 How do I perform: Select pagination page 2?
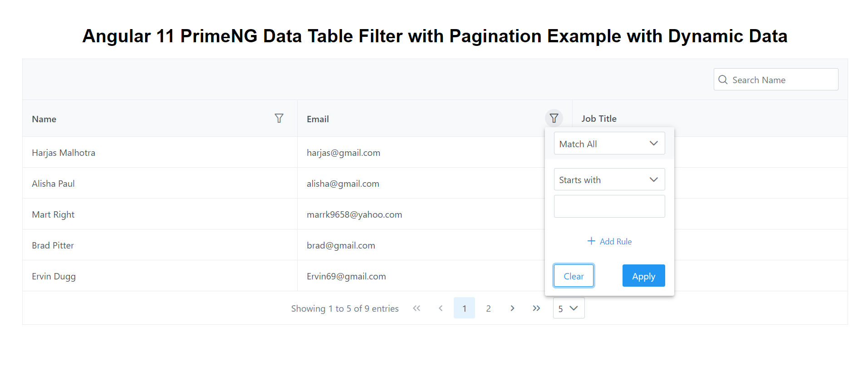[x=488, y=308]
